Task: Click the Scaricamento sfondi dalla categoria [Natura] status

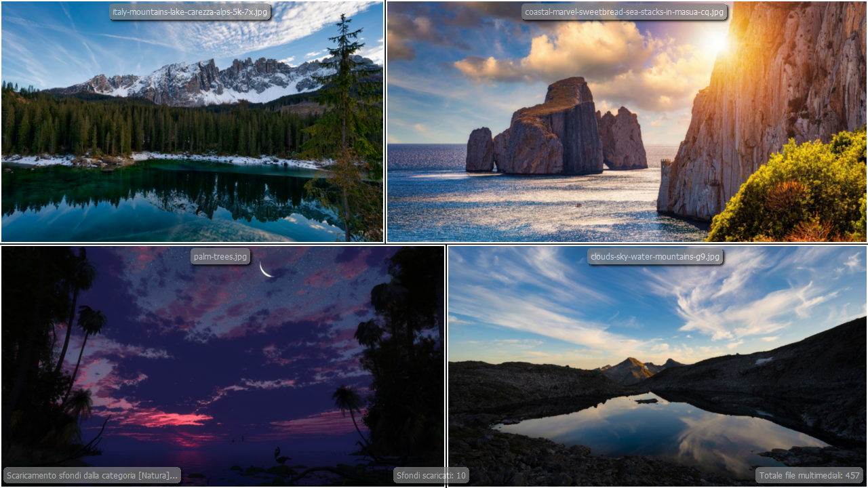Action: point(92,476)
